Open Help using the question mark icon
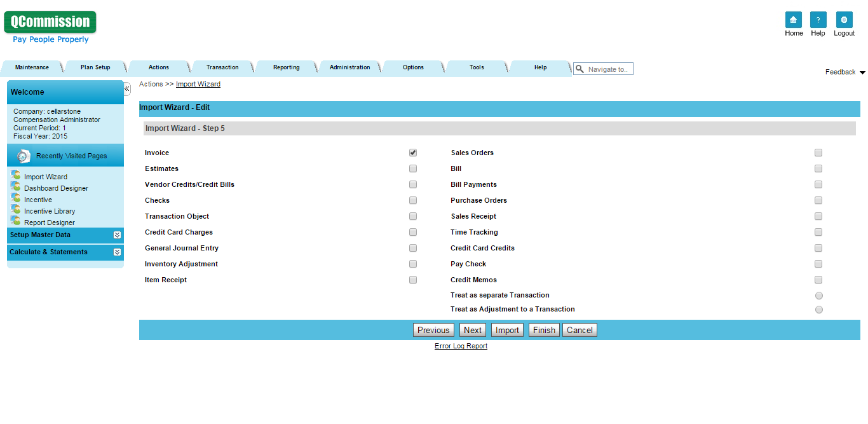This screenshot has height=424, width=868. point(818,24)
